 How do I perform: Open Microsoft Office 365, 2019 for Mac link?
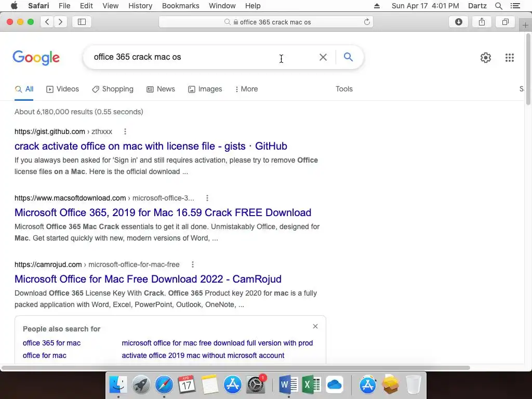coord(163,212)
